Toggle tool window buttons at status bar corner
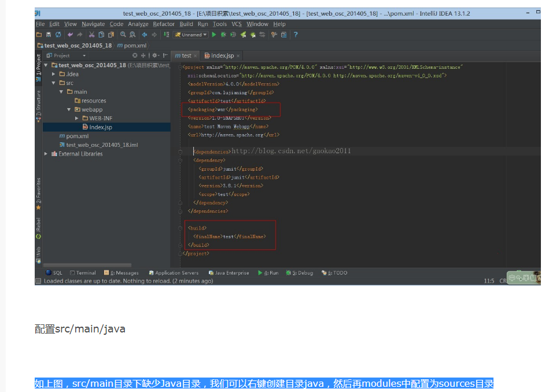Viewport: 560px width, 392px height. pyautogui.click(x=38, y=281)
